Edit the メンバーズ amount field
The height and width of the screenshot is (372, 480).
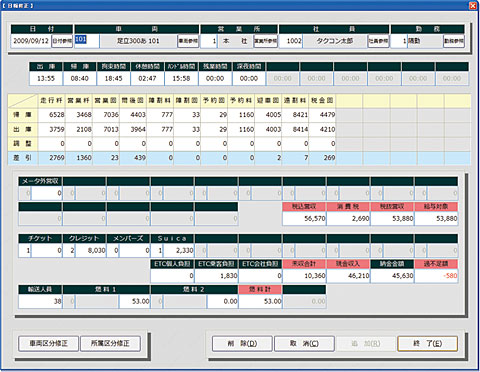point(135,250)
